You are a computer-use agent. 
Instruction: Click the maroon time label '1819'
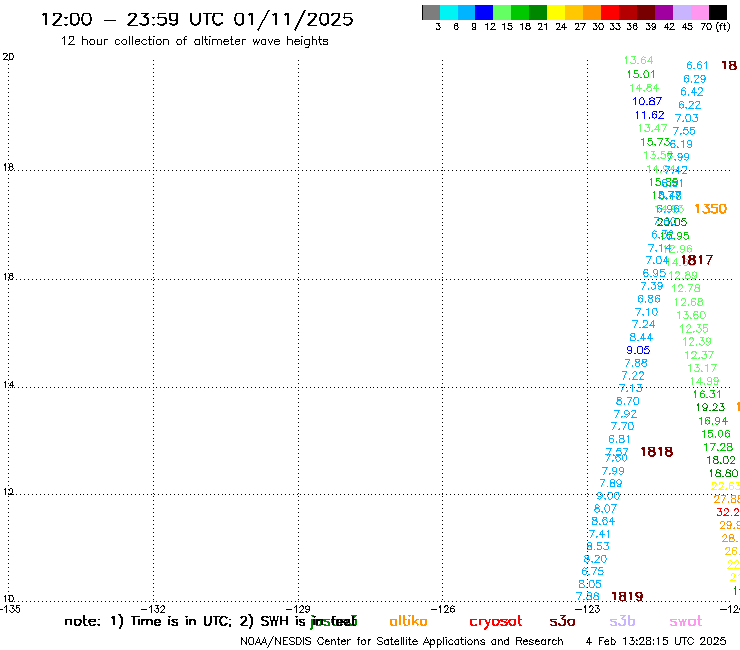627,597
